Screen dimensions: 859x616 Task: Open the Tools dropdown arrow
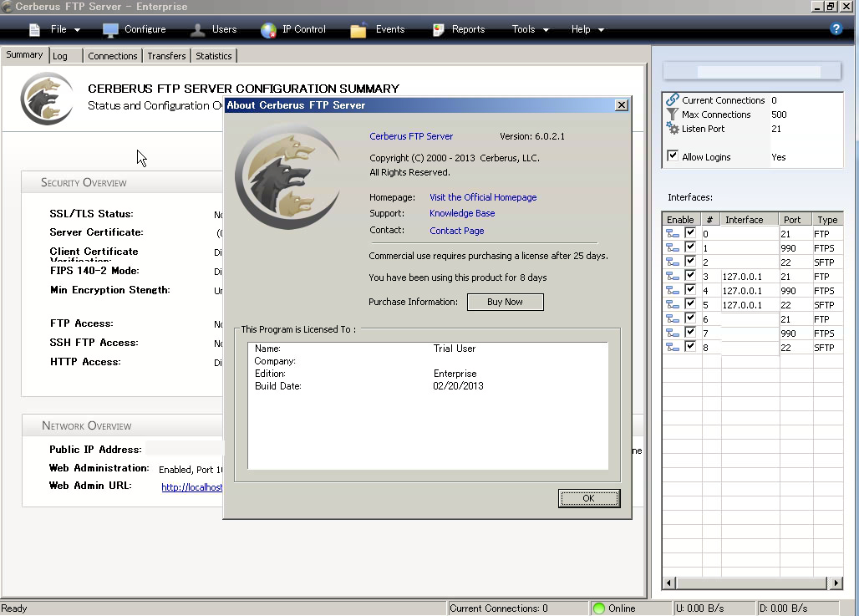pyautogui.click(x=546, y=30)
